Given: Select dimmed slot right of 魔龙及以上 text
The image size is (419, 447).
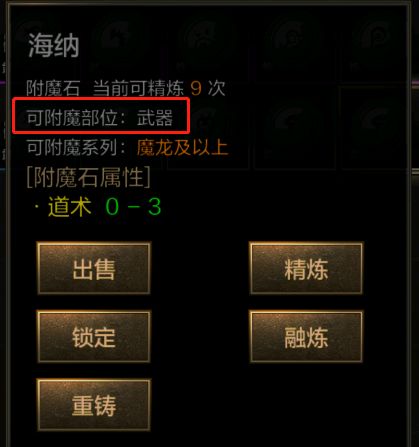Looking at the screenshot, I should click(293, 128).
